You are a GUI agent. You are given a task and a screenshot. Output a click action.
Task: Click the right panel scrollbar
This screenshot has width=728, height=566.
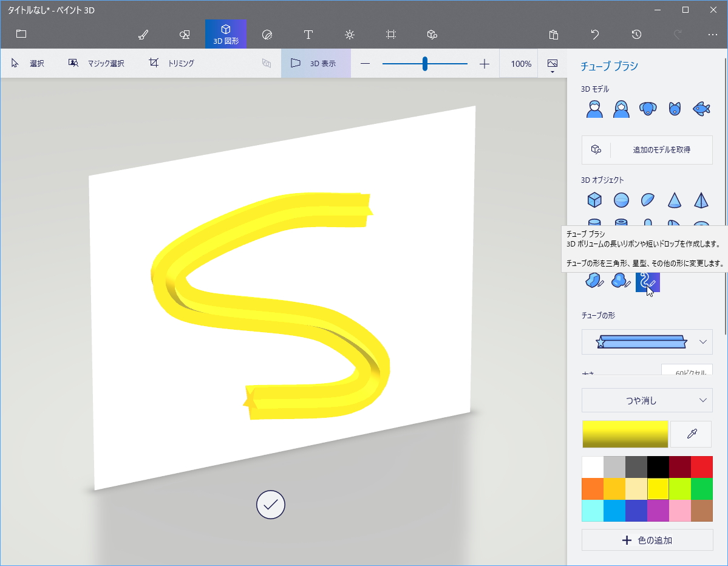725,195
